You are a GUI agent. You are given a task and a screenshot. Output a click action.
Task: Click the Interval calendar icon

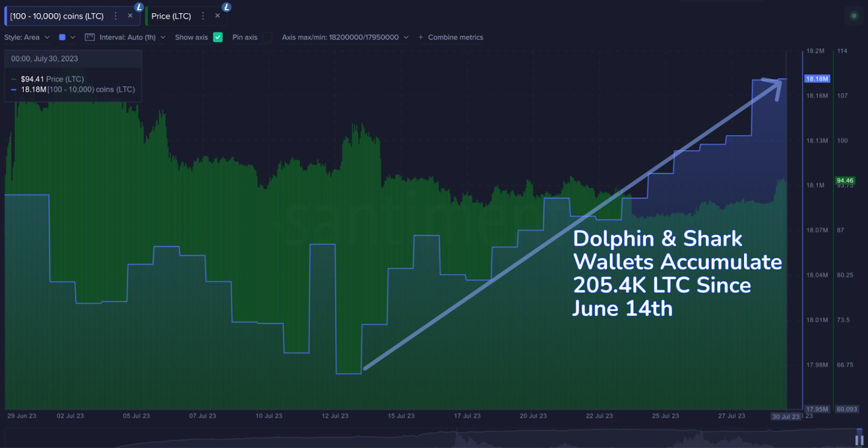coord(90,37)
